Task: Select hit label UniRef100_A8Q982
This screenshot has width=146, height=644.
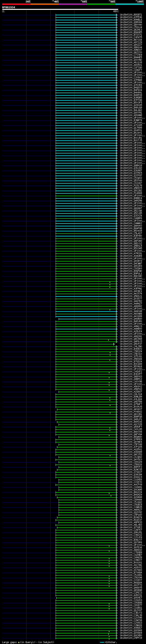Action: [x=131, y=306]
